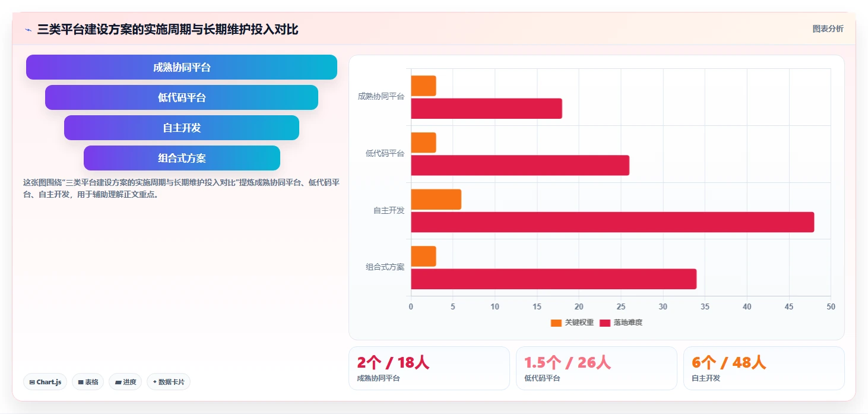Click the 6个 / 48人 data card
Screen dimensions: 868x414
pyautogui.click(x=764, y=368)
